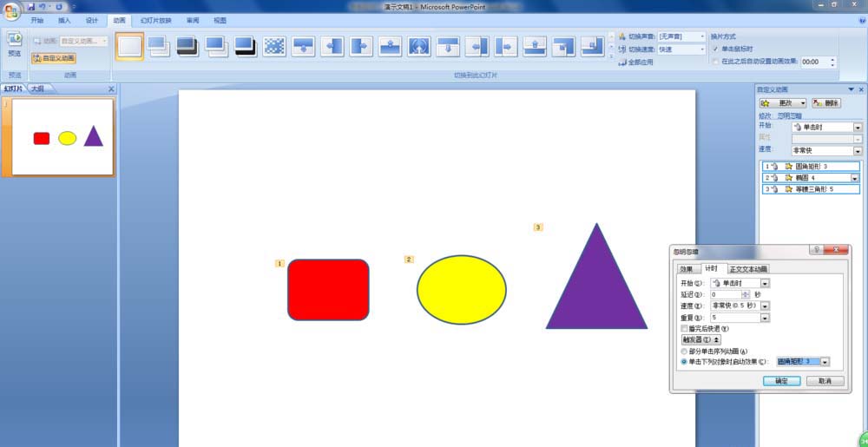Redo action in quick access toolbar
868x447 pixels.
click(x=59, y=7)
